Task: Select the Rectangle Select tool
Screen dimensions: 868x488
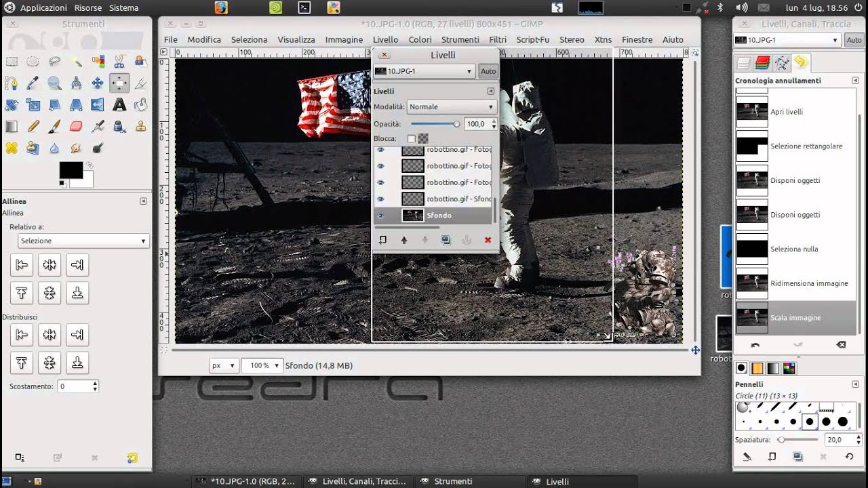Action: tap(12, 62)
